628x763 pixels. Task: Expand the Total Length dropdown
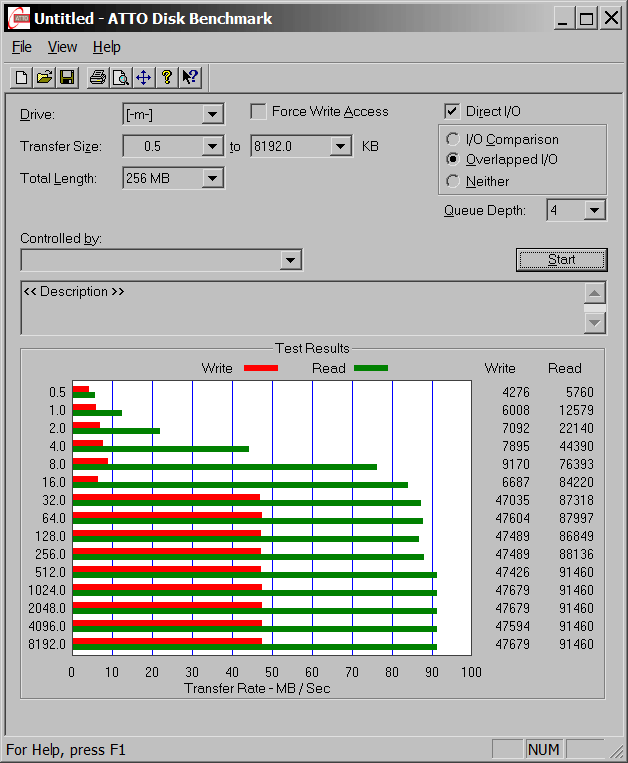point(212,179)
